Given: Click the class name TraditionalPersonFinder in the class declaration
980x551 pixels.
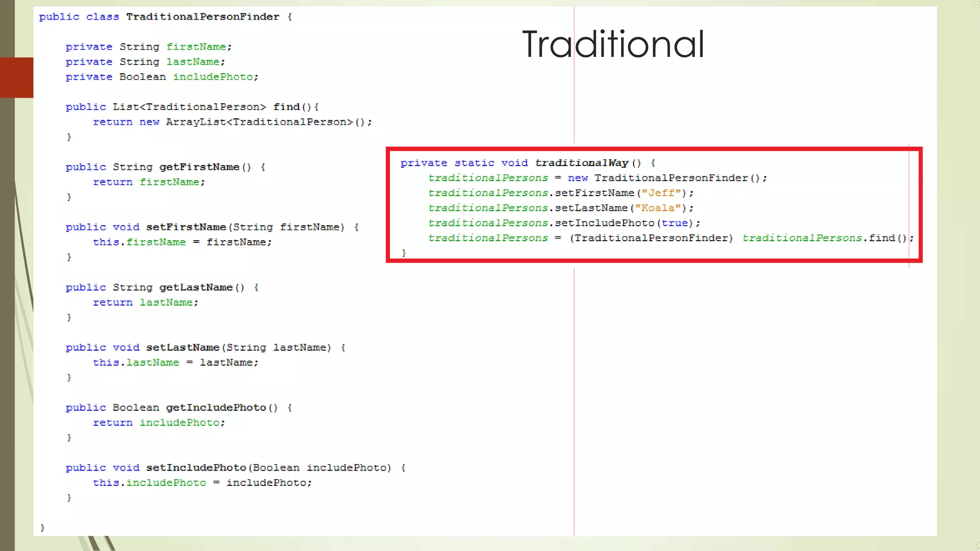Looking at the screenshot, I should coord(203,17).
